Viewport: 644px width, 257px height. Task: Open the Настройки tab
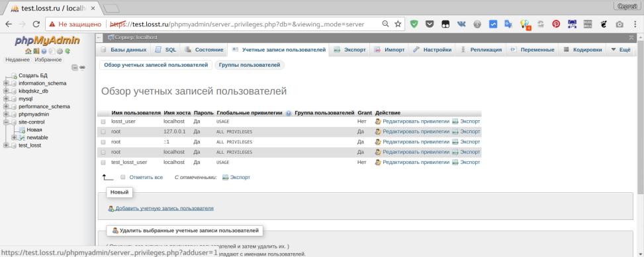(432, 50)
